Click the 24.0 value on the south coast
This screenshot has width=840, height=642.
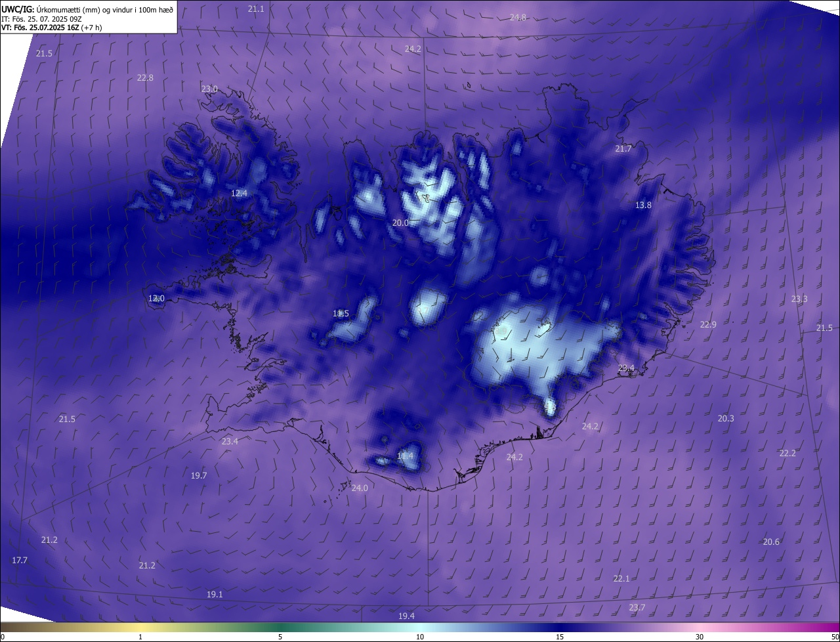click(360, 488)
